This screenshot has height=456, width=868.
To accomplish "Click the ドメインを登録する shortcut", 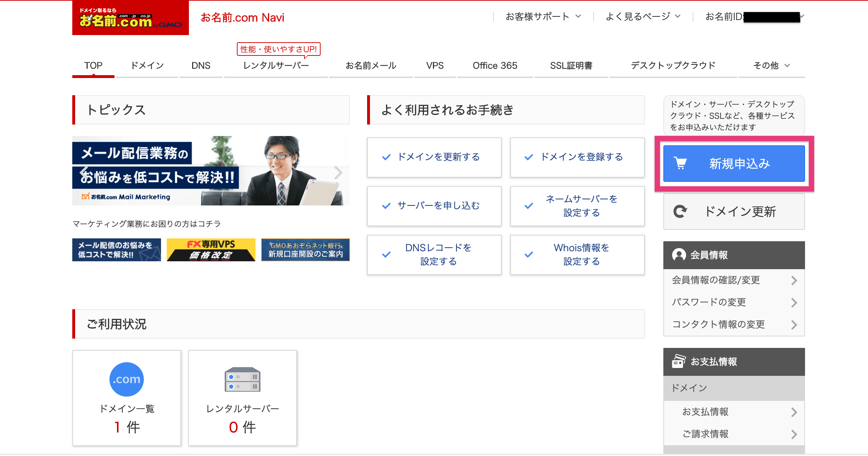I will pyautogui.click(x=577, y=157).
